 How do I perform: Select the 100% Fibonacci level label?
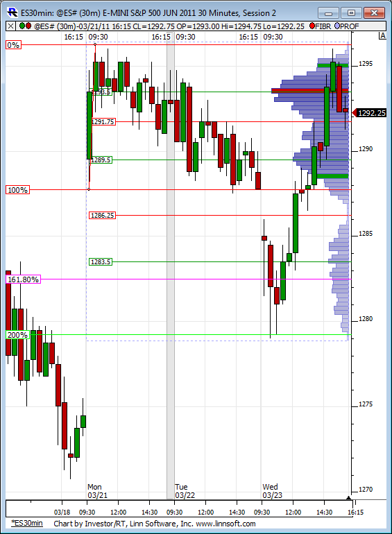[x=17, y=190]
